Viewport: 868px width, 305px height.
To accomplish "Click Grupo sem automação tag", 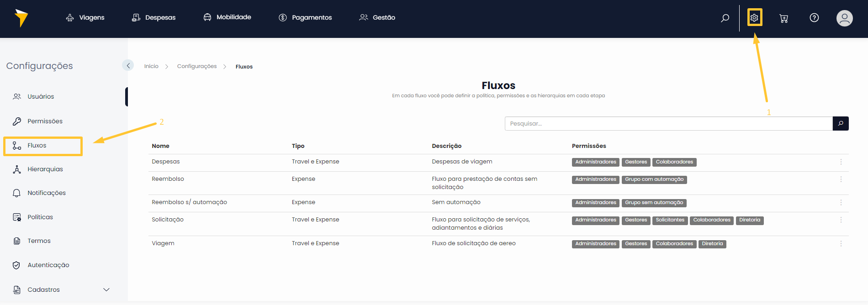I will (x=654, y=203).
